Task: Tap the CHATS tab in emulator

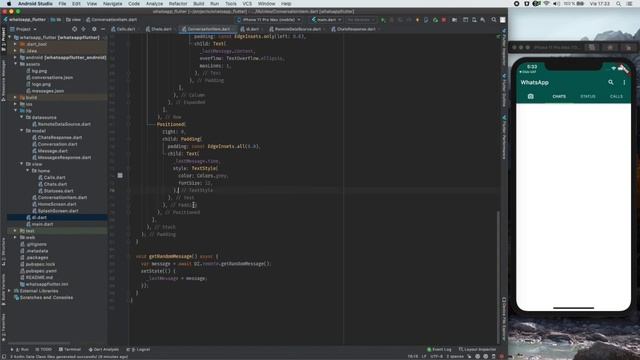Action: point(559,96)
